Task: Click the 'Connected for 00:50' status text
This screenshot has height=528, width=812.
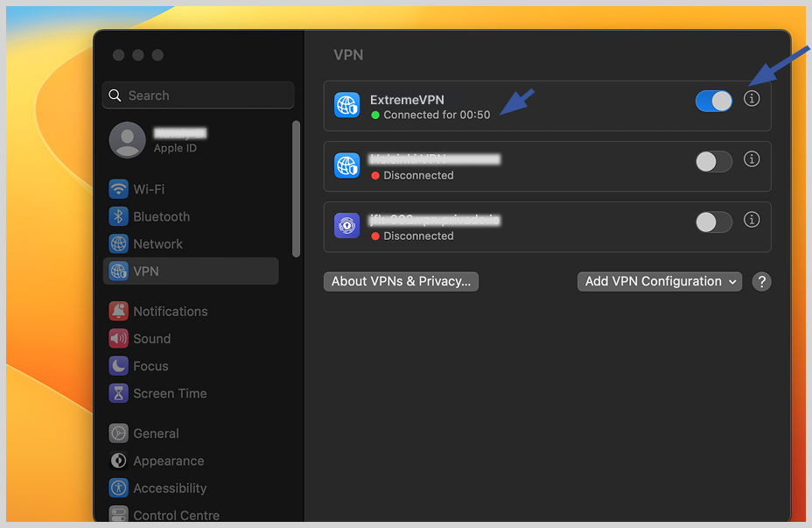Action: point(437,115)
